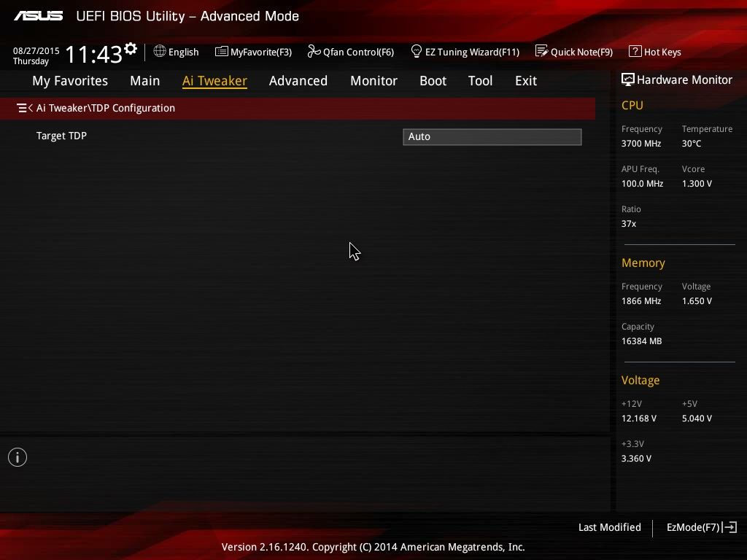This screenshot has height=560, width=747.
Task: Launch Qfan Control(F6) label
Action: tap(358, 52)
